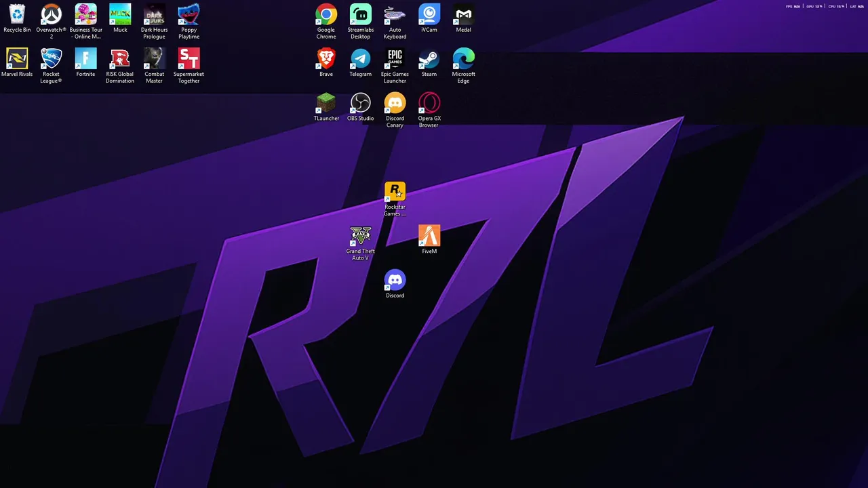The width and height of the screenshot is (868, 488).
Task: Open Rockstar Games Launcher shortcut
Action: pos(395,199)
